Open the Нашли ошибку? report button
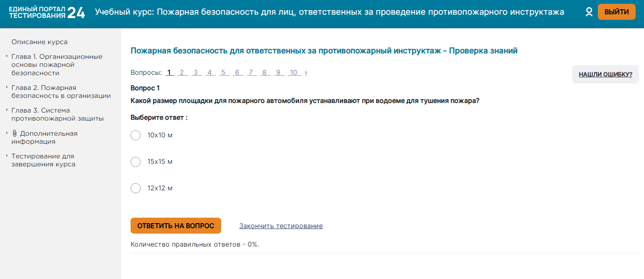The image size is (644, 279). tap(605, 75)
